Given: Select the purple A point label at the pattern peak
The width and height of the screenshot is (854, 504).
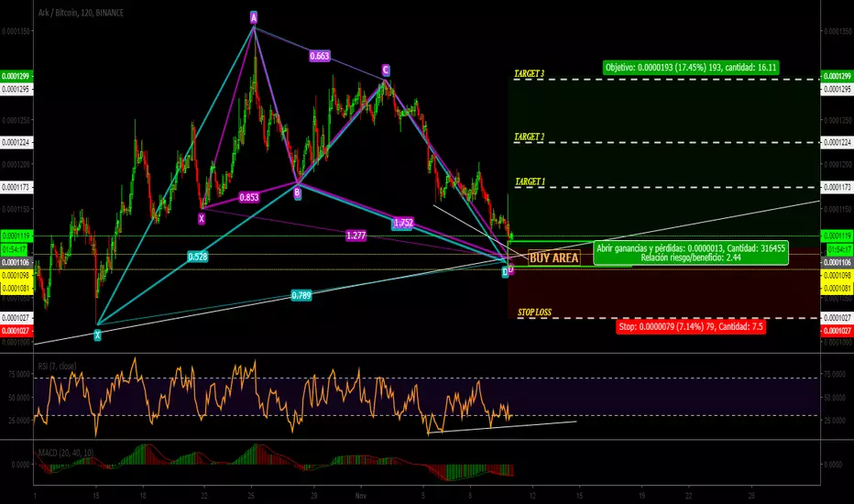Looking at the screenshot, I should 254,18.
